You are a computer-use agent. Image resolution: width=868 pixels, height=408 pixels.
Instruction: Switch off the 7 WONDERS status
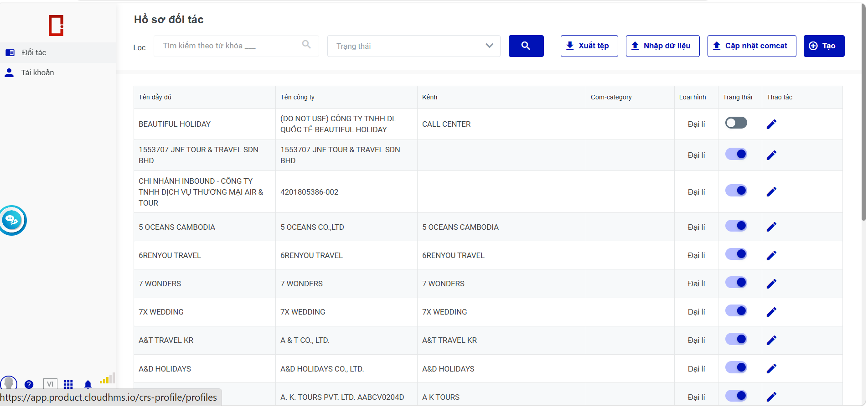point(736,282)
